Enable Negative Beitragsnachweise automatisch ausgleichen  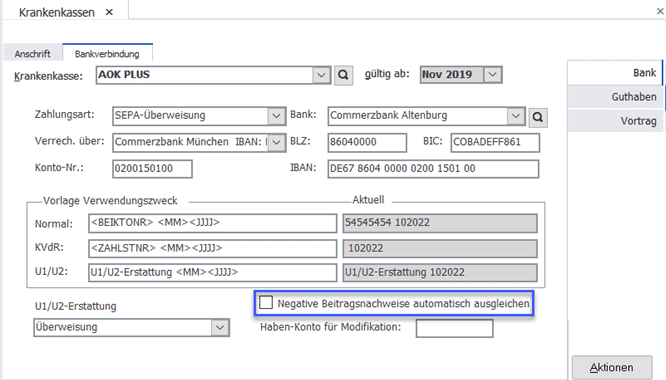[x=266, y=303]
